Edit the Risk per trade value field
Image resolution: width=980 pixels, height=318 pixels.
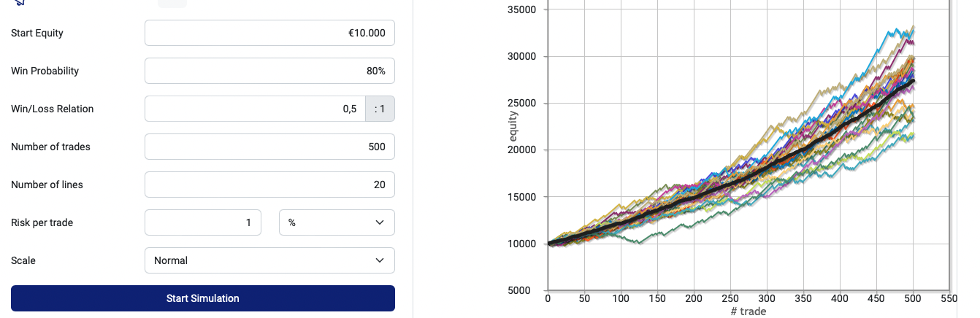(203, 222)
